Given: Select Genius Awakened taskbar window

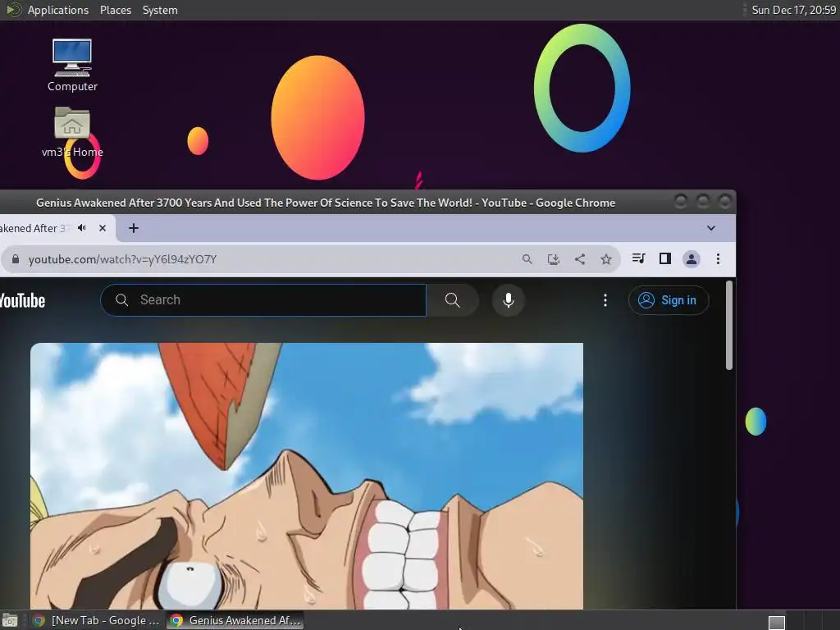Looking at the screenshot, I should click(x=235, y=620).
